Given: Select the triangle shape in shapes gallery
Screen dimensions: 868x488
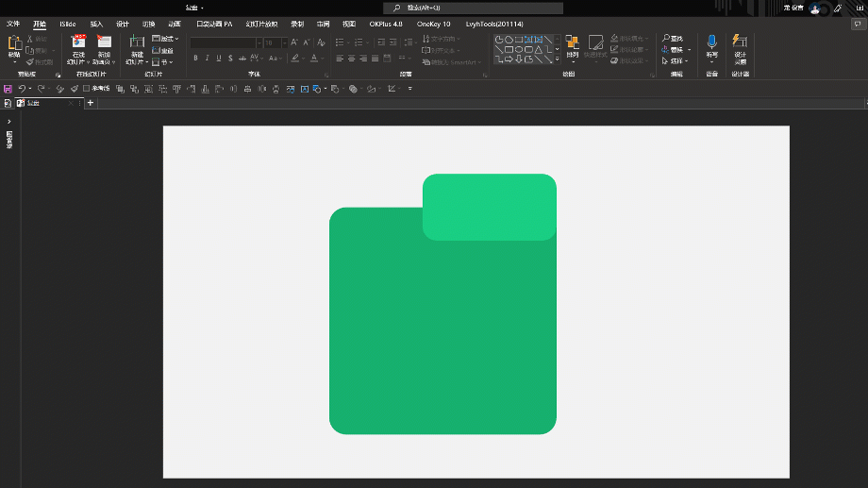Looking at the screenshot, I should (x=538, y=50).
